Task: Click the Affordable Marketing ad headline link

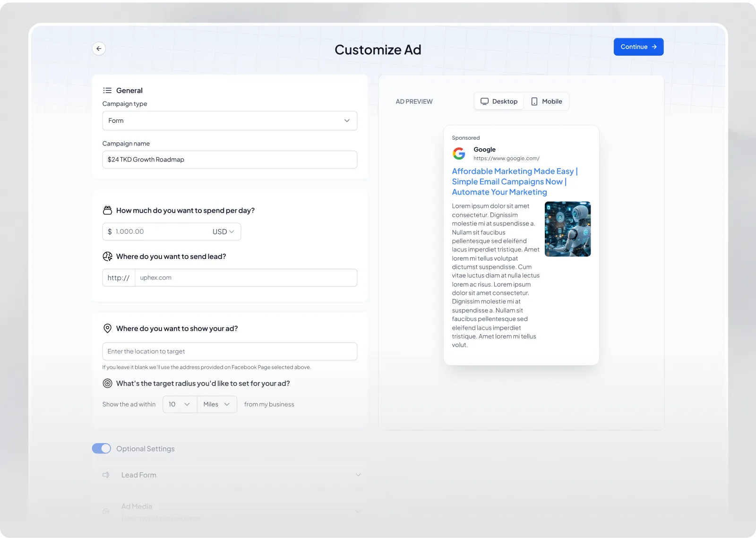Action: click(515, 182)
